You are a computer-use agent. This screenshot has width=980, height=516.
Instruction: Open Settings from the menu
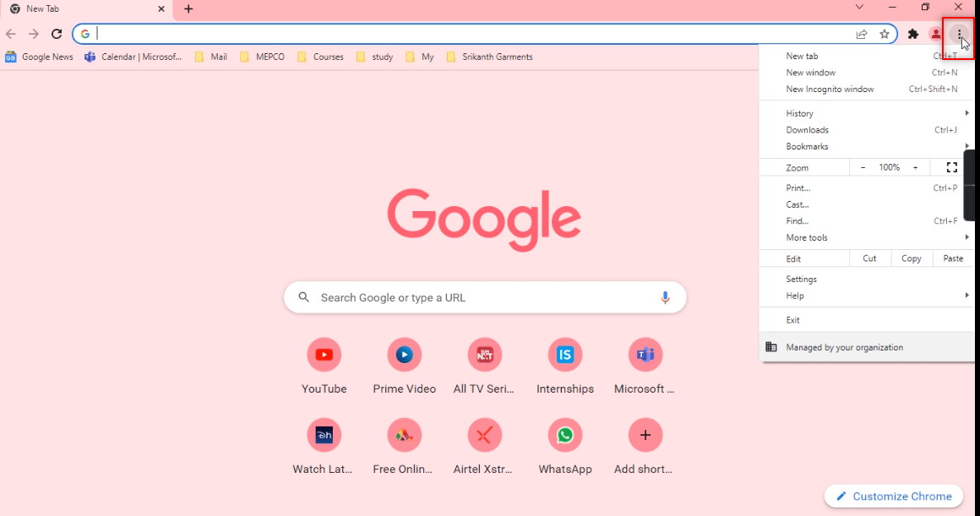click(867, 280)
